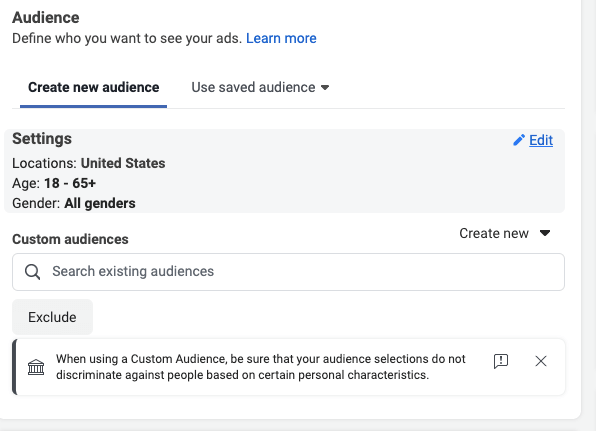This screenshot has height=431, width=596.
Task: Click the Custom audiences label
Action: 70,239
